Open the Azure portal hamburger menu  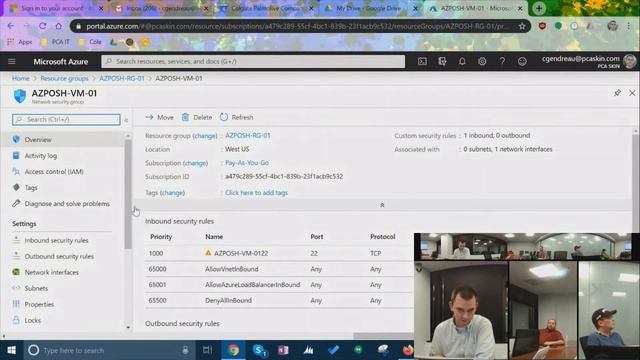12,62
